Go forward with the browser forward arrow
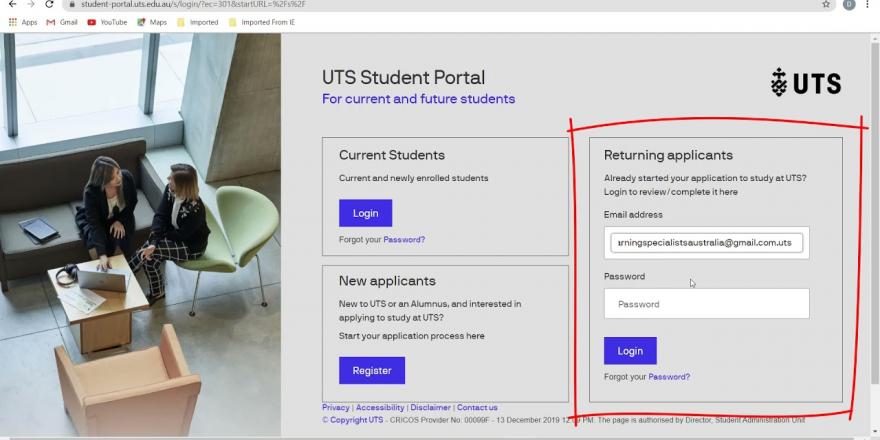The width and height of the screenshot is (880, 440). (x=30, y=4)
